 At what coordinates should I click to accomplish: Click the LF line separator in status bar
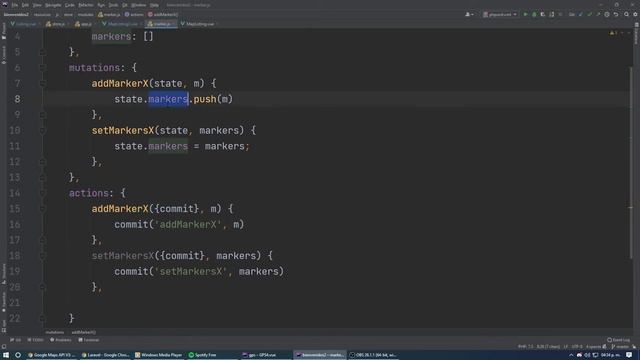[x=566, y=347]
